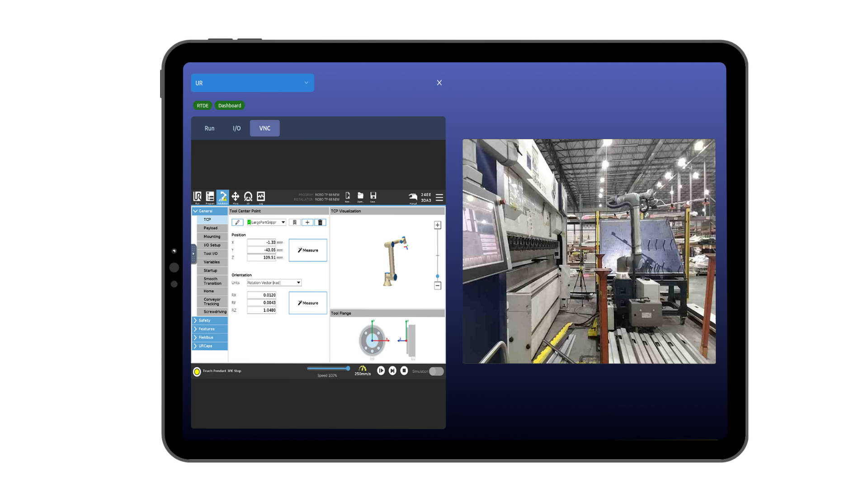Create a new file with New icon
The image size is (868, 488).
[348, 197]
